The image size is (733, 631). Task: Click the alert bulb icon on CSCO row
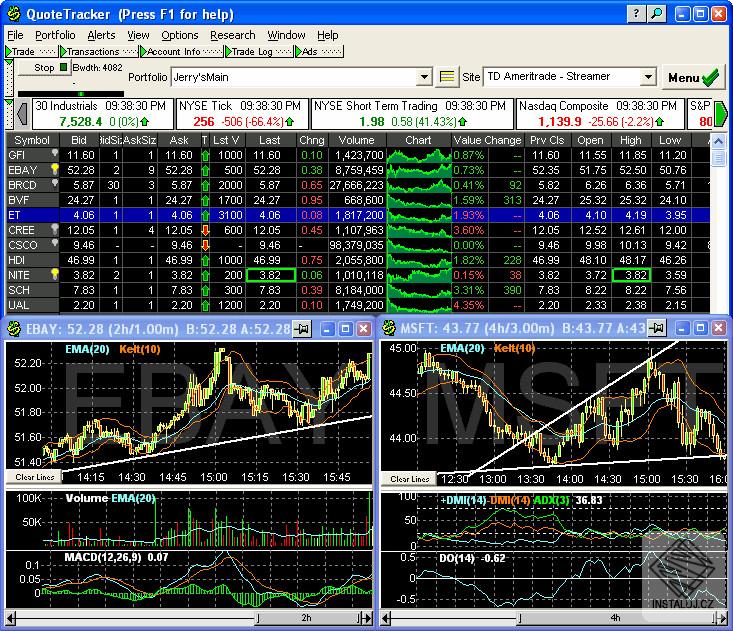(x=55, y=243)
